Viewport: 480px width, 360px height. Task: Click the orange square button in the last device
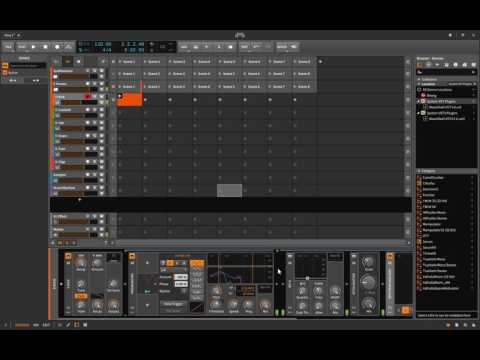click(x=405, y=310)
